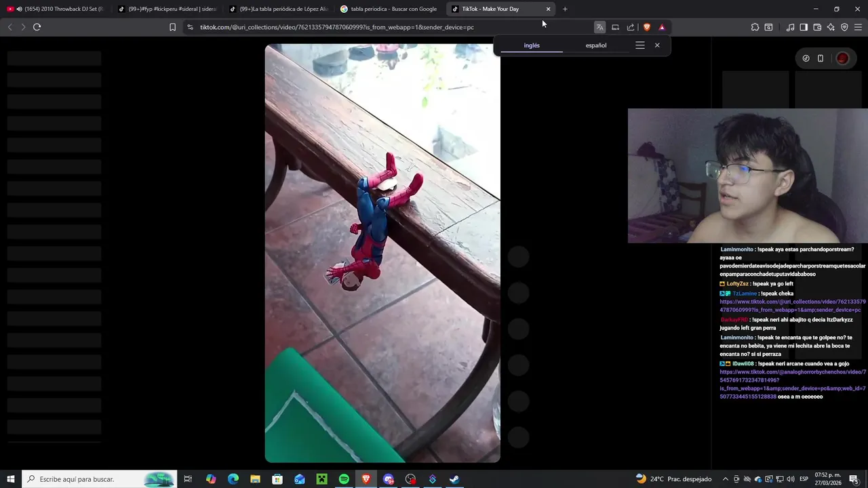This screenshot has height=488, width=868.
Task: Click the TikTok phone app icon
Action: pyautogui.click(x=821, y=58)
